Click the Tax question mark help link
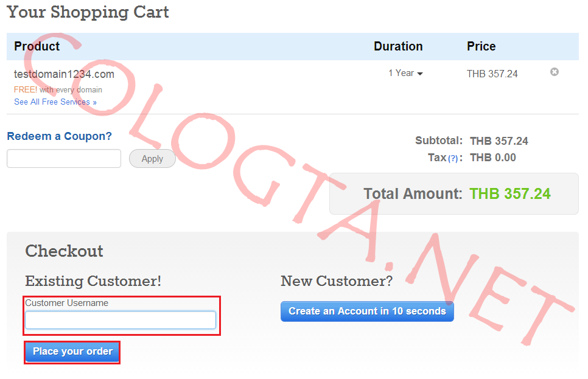The image size is (588, 379). (x=453, y=158)
